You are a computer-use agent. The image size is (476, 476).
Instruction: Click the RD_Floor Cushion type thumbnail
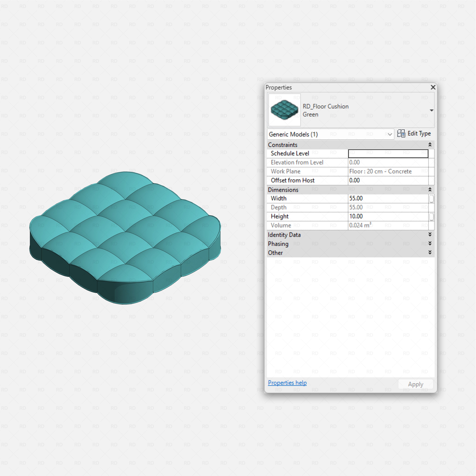point(284,110)
